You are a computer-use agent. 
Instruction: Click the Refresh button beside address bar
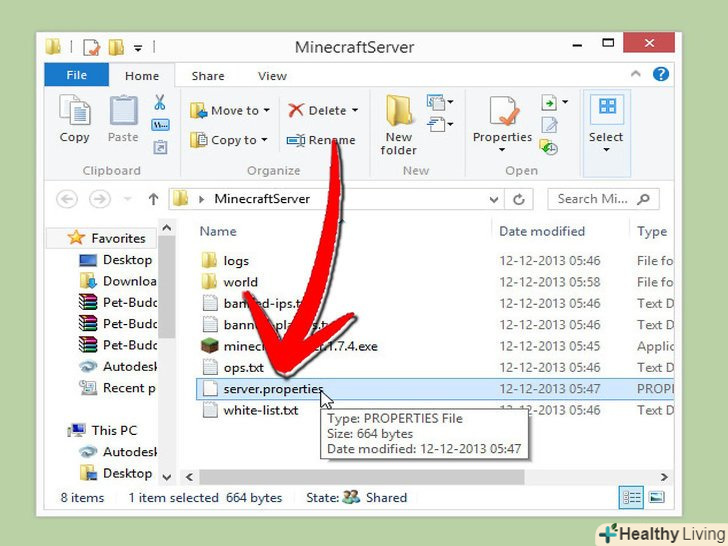click(x=519, y=200)
